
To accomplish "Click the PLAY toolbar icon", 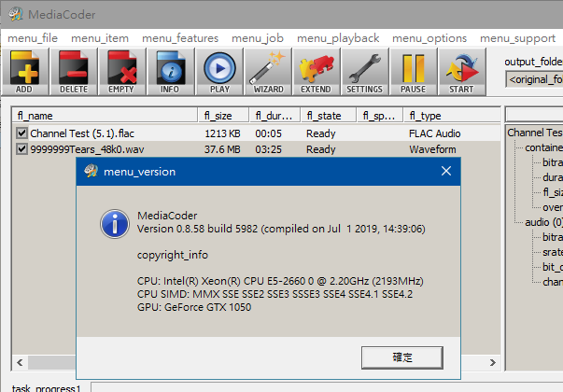I will coord(219,72).
